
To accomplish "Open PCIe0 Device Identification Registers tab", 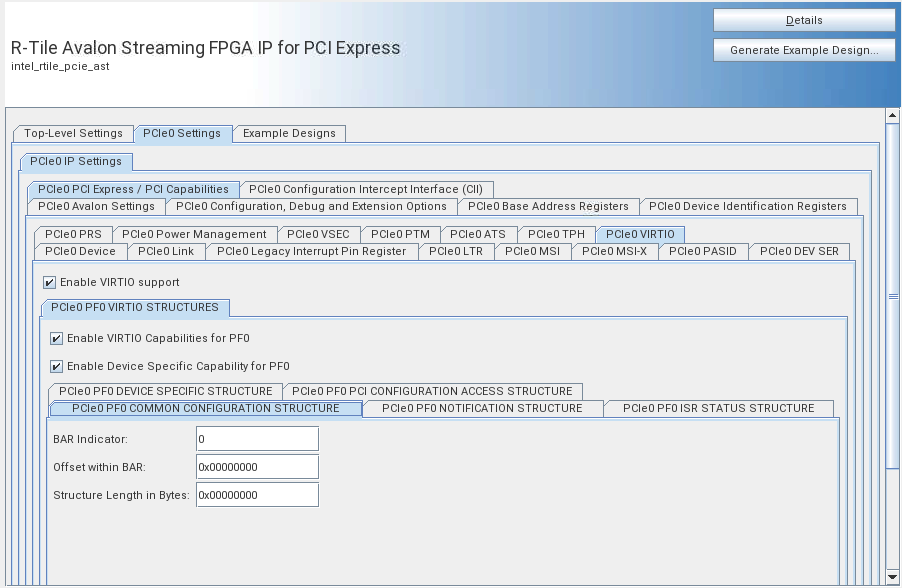I will click(748, 207).
